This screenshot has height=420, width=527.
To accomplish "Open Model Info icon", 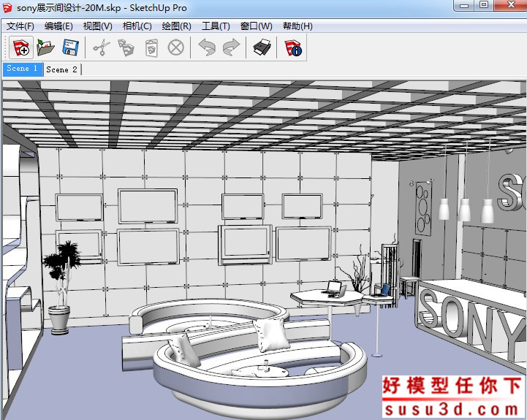I will [293, 47].
